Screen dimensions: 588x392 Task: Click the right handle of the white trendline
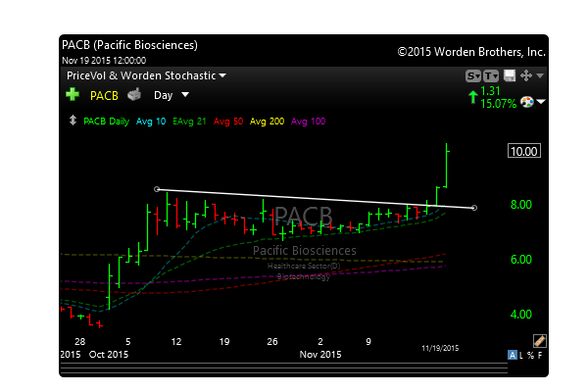pos(474,208)
